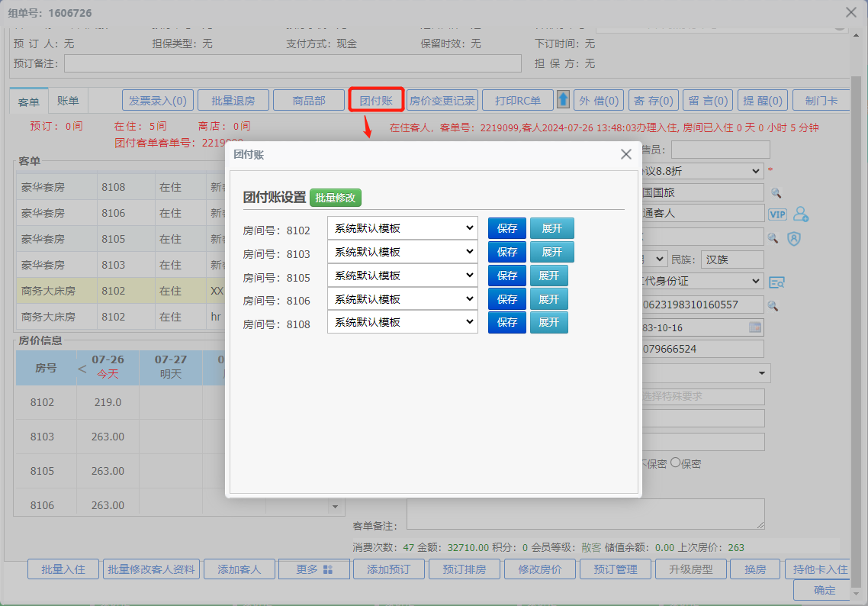Click 添加客人 button

(x=240, y=569)
